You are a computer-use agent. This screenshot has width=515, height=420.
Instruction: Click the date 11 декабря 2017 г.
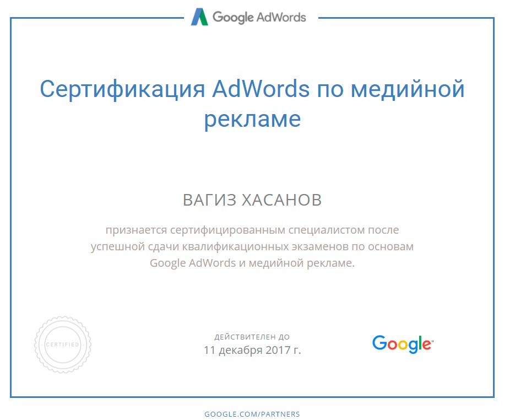click(x=252, y=351)
